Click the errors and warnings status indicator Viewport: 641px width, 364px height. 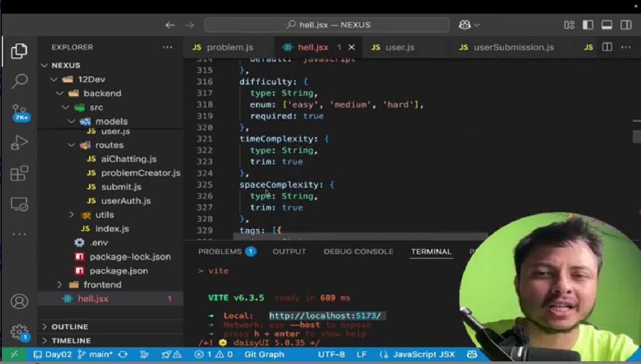tap(213, 354)
